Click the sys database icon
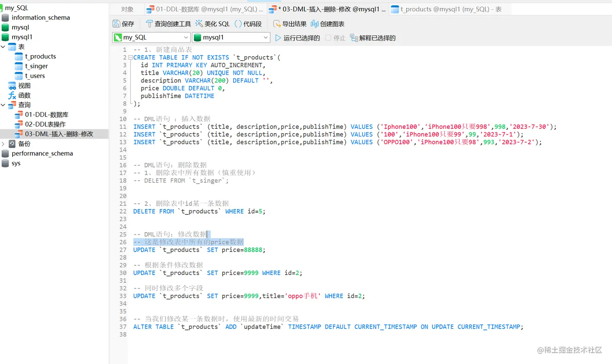612x364 pixels. point(5,163)
